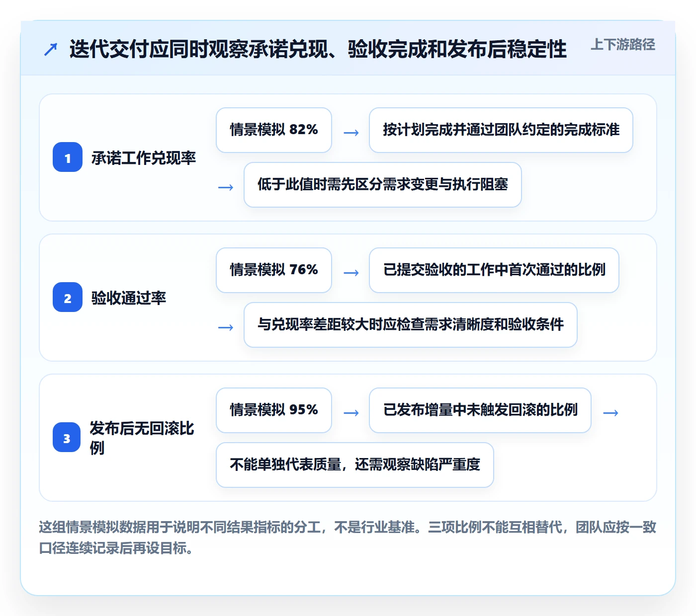The image size is (696, 616).
Task: Click 与兑现率差距较大时应检查需求清晰度和验收条件 box
Action: click(411, 325)
